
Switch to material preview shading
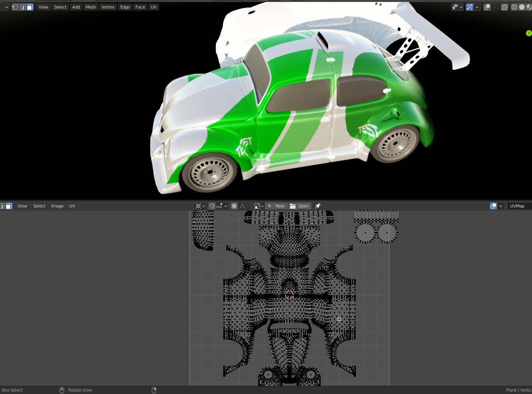(529, 7)
